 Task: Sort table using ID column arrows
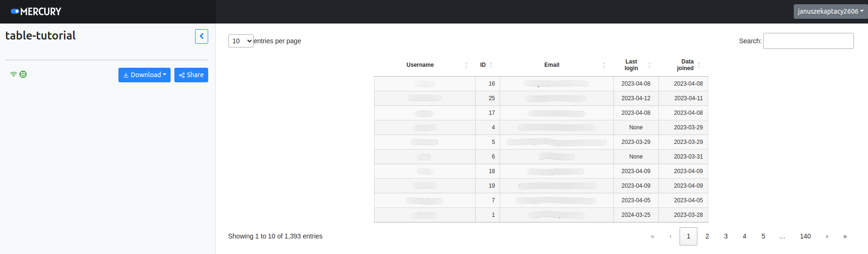pos(491,65)
